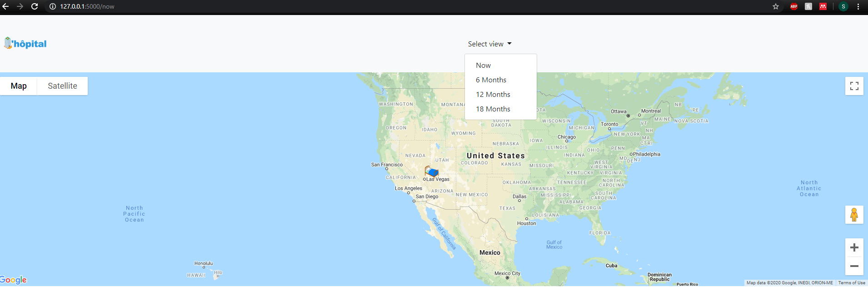The image size is (868, 287).
Task: Open the Select view dropdown
Action: (x=490, y=44)
